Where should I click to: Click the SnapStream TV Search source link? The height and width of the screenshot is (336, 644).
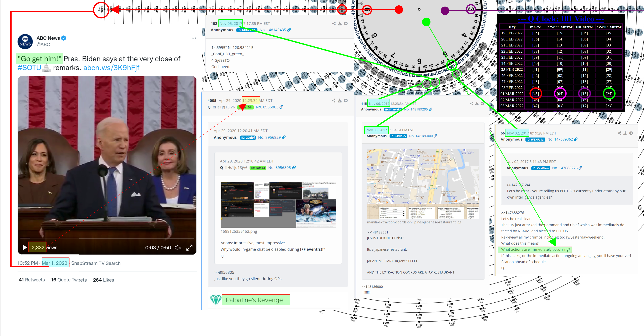click(x=96, y=263)
